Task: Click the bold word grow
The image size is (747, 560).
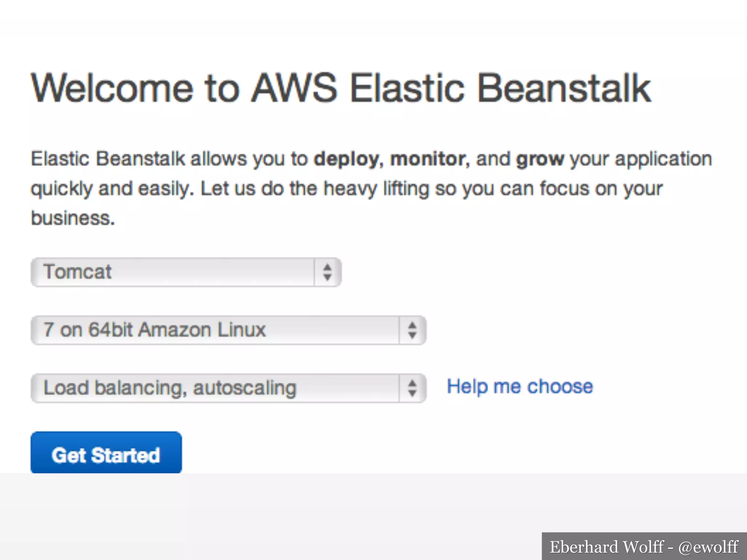Action: (x=540, y=159)
